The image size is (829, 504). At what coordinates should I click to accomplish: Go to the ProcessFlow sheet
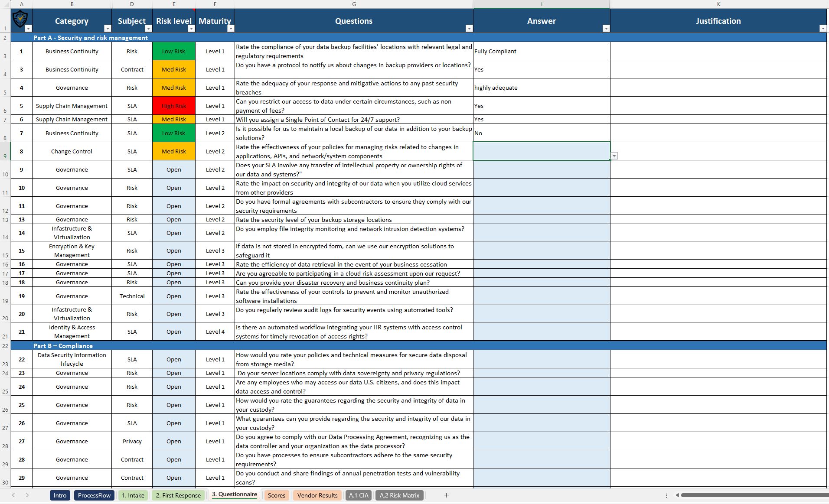tap(94, 495)
